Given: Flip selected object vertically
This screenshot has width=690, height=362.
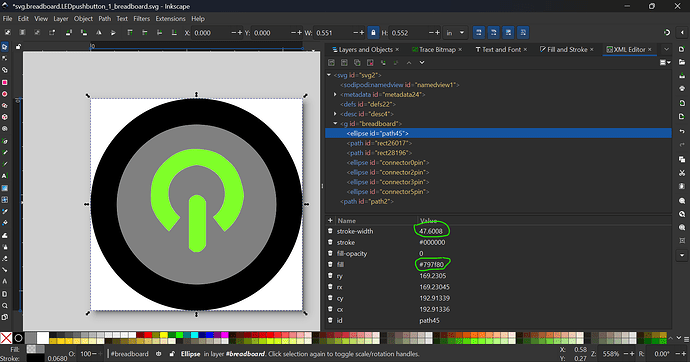Looking at the screenshot, I should point(113,33).
